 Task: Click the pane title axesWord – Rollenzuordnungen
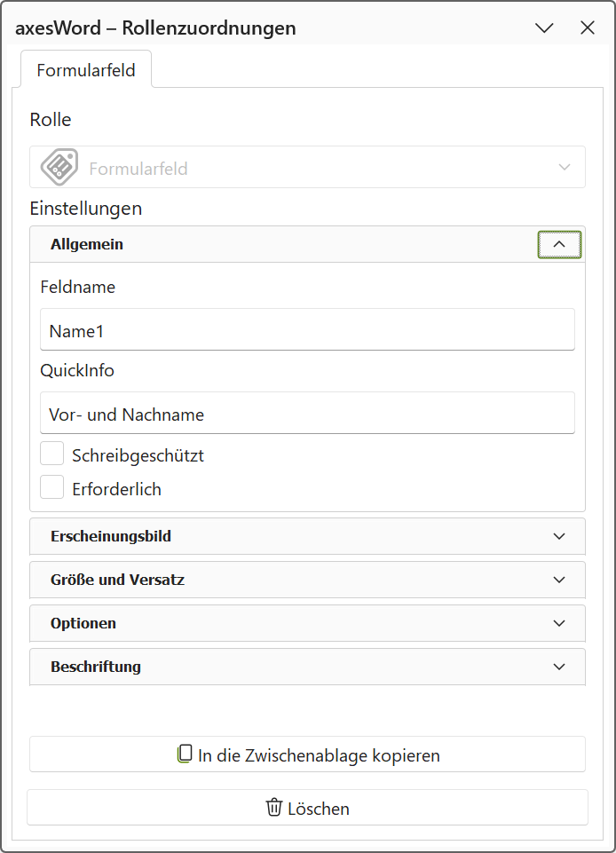[x=155, y=28]
